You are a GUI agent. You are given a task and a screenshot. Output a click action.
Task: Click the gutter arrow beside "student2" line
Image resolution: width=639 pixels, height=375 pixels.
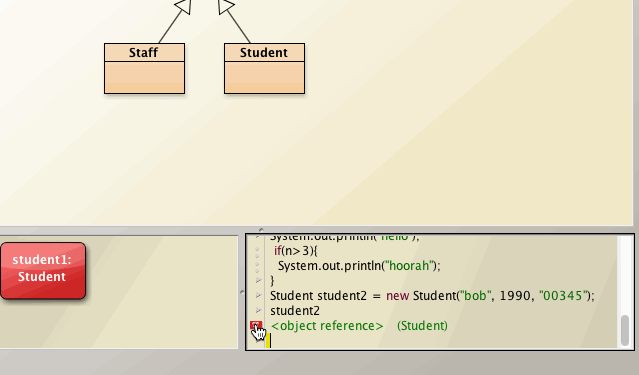258,311
